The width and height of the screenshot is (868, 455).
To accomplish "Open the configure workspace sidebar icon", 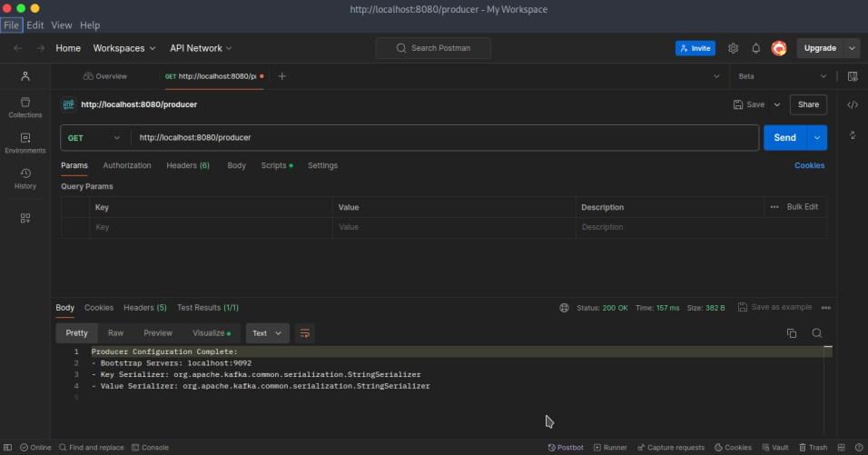I will pos(25,218).
